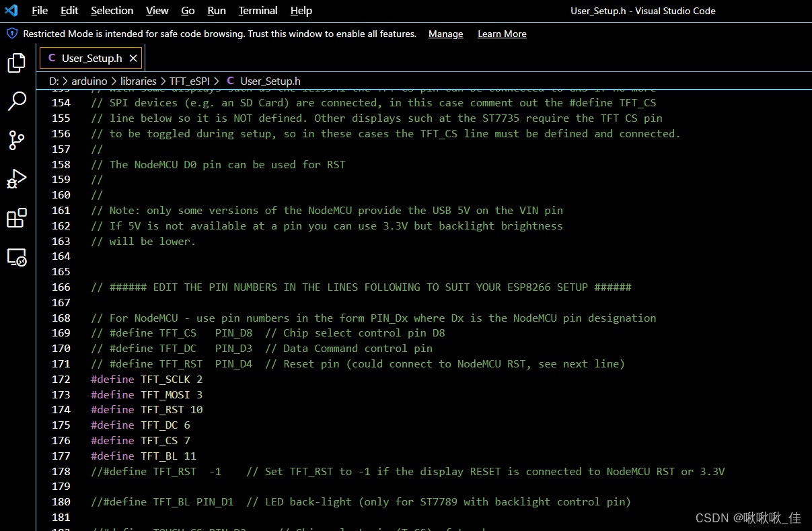Open the File menu
This screenshot has height=531, width=812.
[40, 11]
